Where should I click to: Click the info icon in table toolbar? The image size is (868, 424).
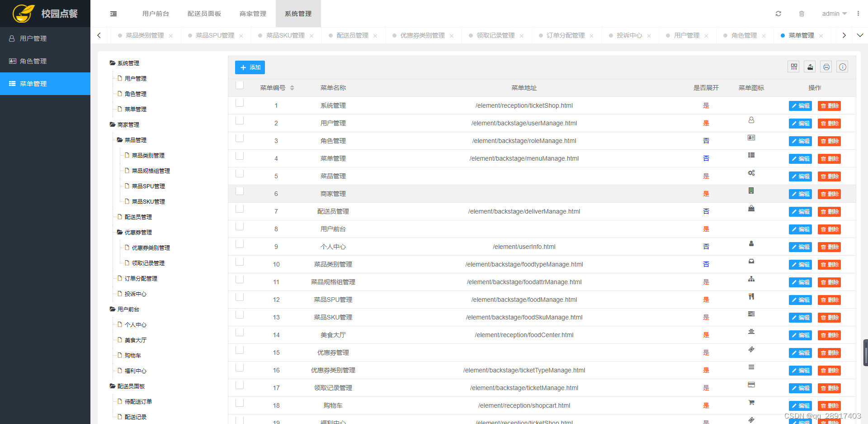pos(843,67)
